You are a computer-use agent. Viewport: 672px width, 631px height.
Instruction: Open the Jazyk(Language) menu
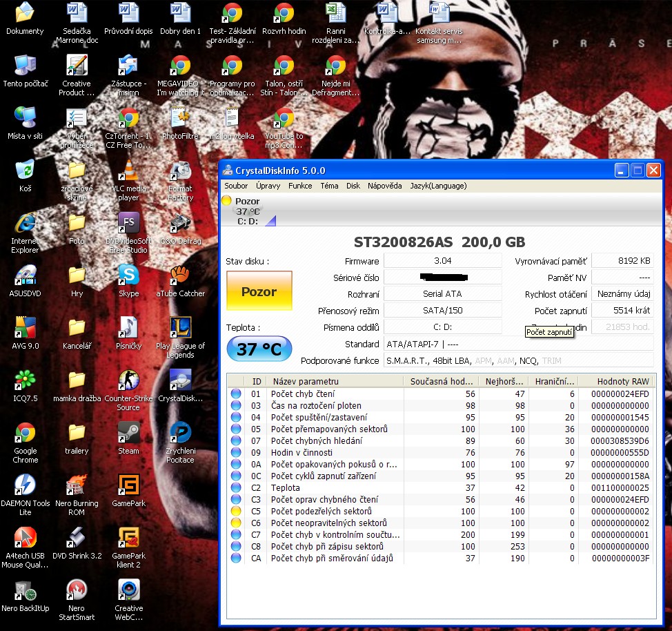438,186
